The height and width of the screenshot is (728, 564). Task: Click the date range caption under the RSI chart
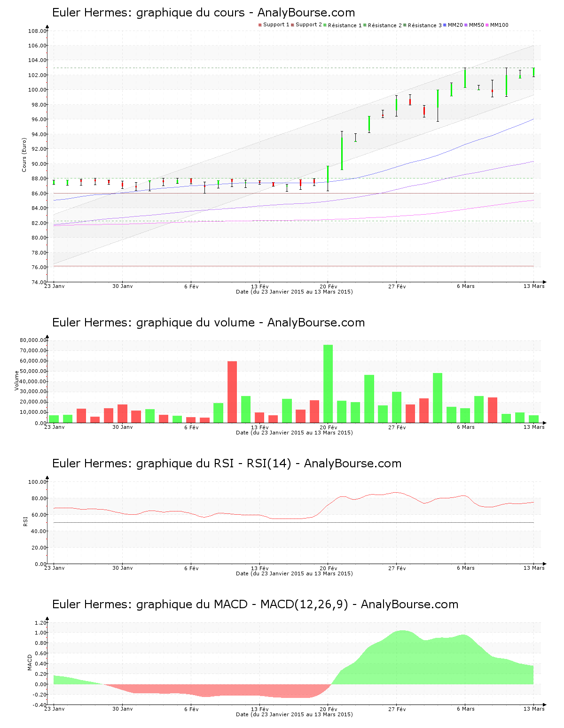pos(294,573)
